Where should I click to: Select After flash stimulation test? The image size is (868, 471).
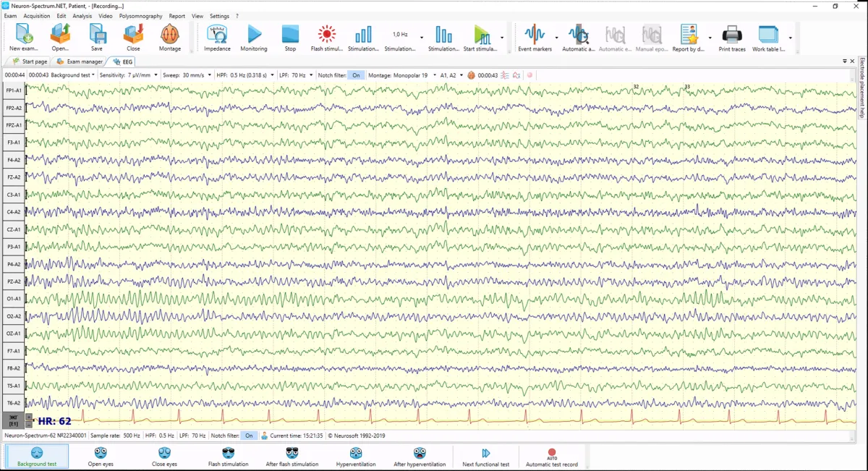292,457
